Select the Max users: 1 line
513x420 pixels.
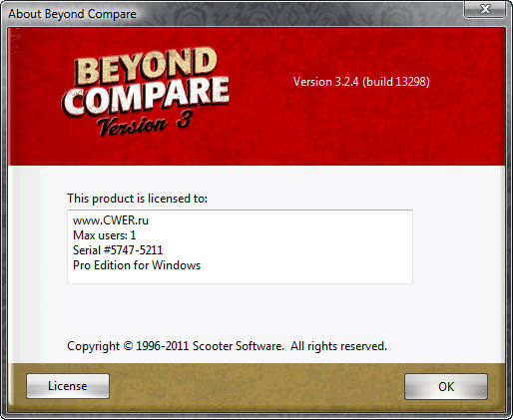point(104,235)
